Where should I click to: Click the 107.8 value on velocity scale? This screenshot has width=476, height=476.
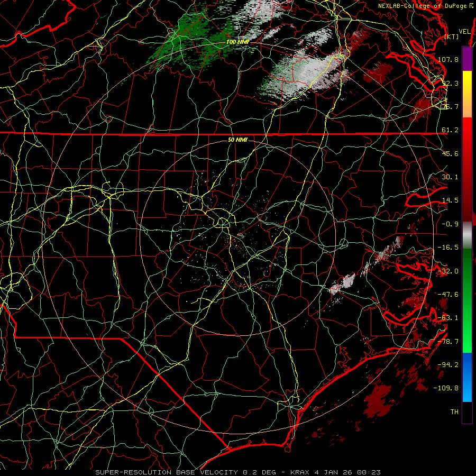pos(448,59)
